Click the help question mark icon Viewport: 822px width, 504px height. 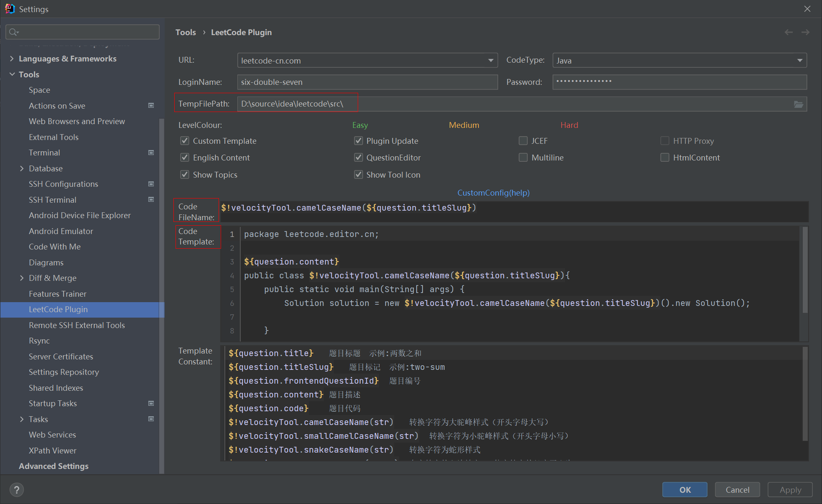coord(17,490)
